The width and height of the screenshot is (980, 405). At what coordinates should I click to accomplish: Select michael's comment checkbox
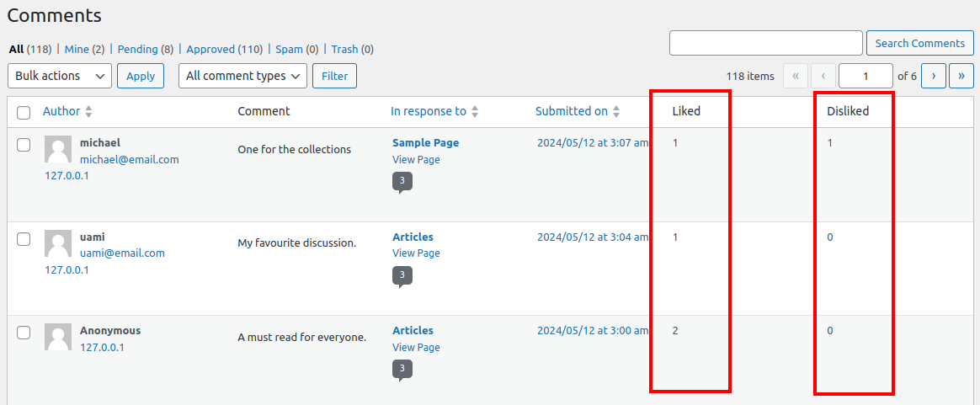click(24, 145)
